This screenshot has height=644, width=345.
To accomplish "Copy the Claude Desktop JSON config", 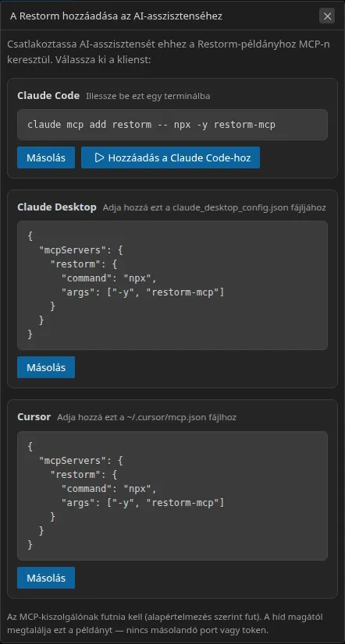I will [x=46, y=367].
